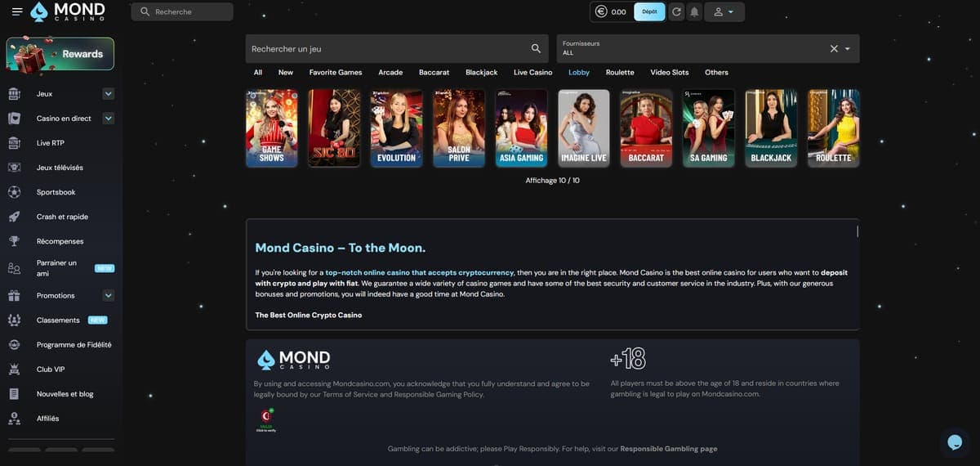This screenshot has width=980, height=466.
Task: Click the Nouvelles et blog icon
Action: (x=14, y=393)
